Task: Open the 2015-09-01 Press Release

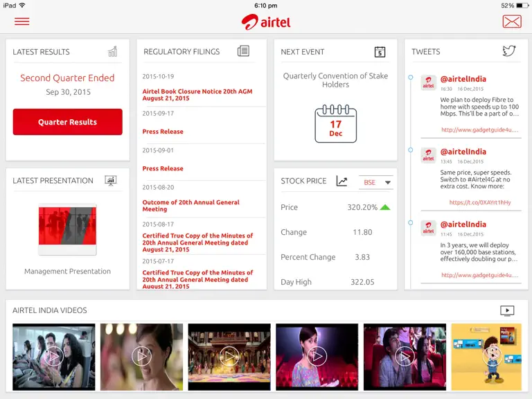Action: (x=163, y=168)
